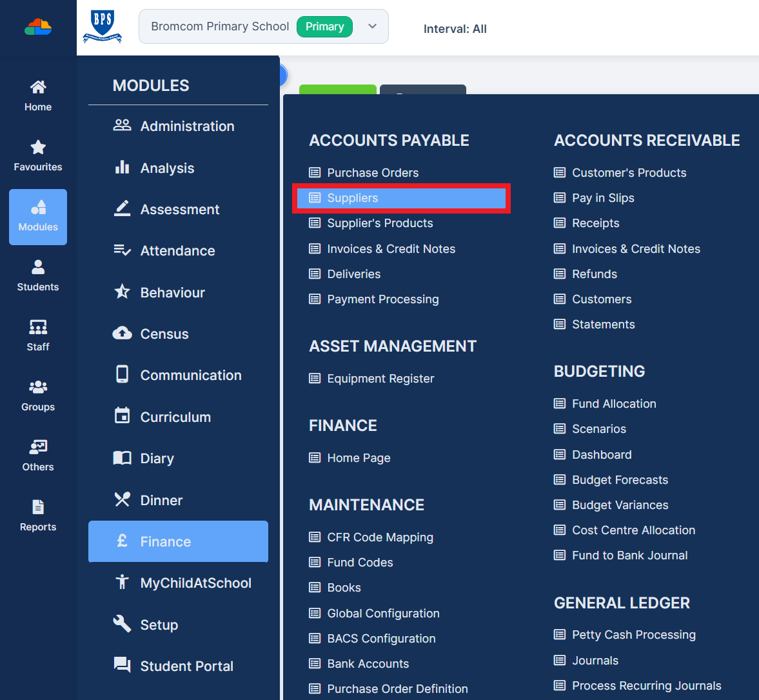Open Petty Cash Processing in General Ledger
This screenshot has width=759, height=700.
(633, 634)
